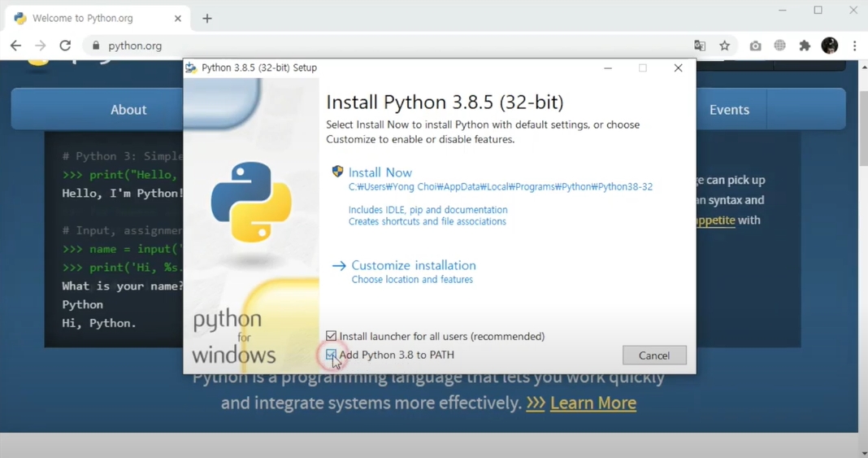Cancel the Python setup
Viewport: 868px width, 458px height.
click(654, 355)
